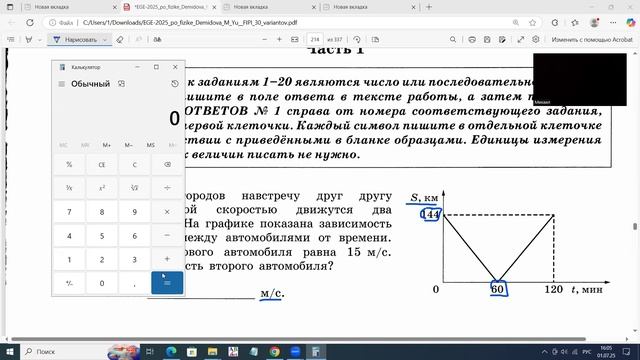The width and height of the screenshot is (640, 360).
Task: Close the EGE-2025 PDF tab
Action: pyautogui.click(x=214, y=7)
